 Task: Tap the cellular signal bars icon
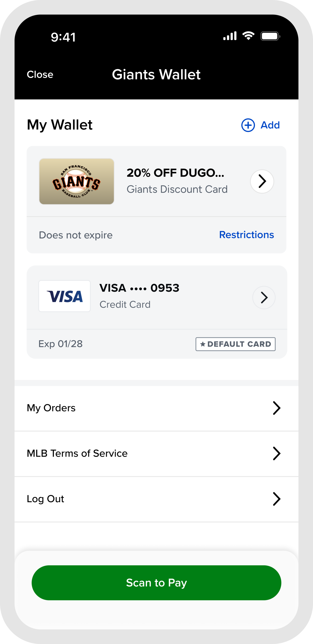230,36
